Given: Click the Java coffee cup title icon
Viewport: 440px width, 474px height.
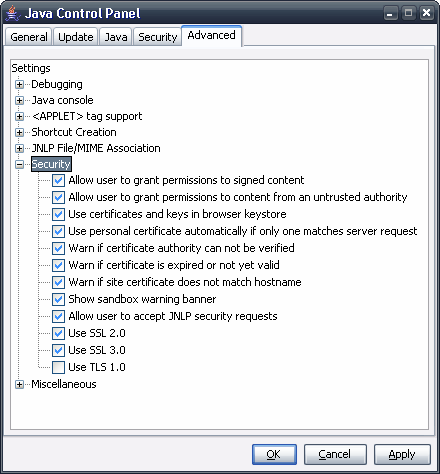Looking at the screenshot, I should pyautogui.click(x=13, y=13).
